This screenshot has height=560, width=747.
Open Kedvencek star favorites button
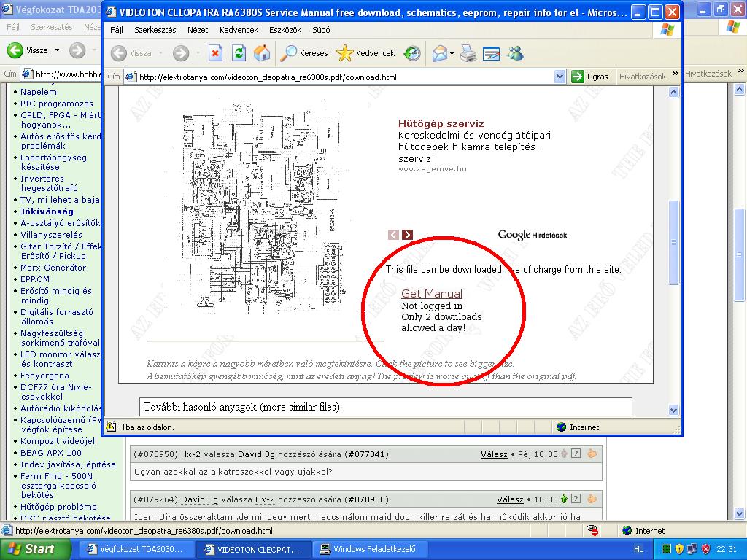pos(365,53)
